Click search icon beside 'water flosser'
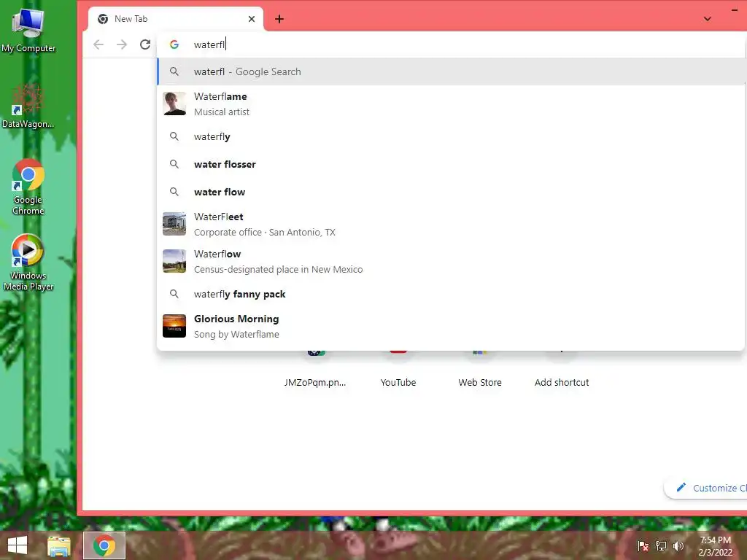 (x=174, y=164)
